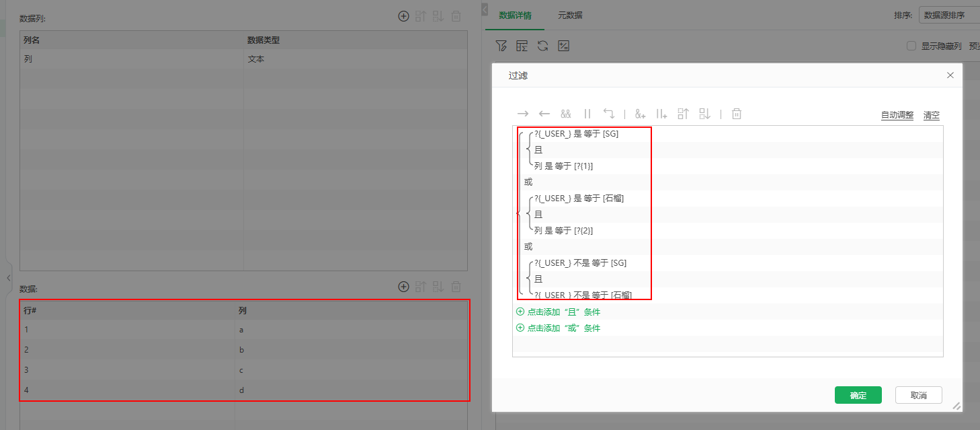The width and height of the screenshot is (980, 430).
Task: Select data row 3 with value c
Action: click(x=243, y=370)
